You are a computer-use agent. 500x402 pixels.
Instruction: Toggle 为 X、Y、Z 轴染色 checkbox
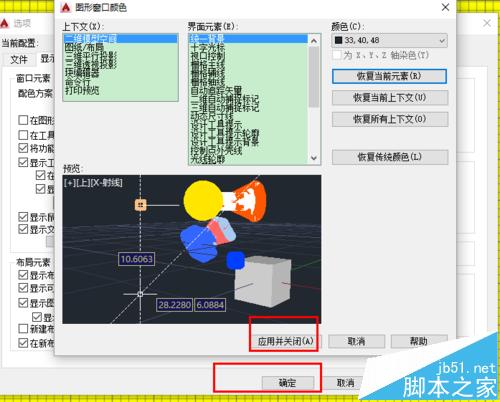[337, 55]
